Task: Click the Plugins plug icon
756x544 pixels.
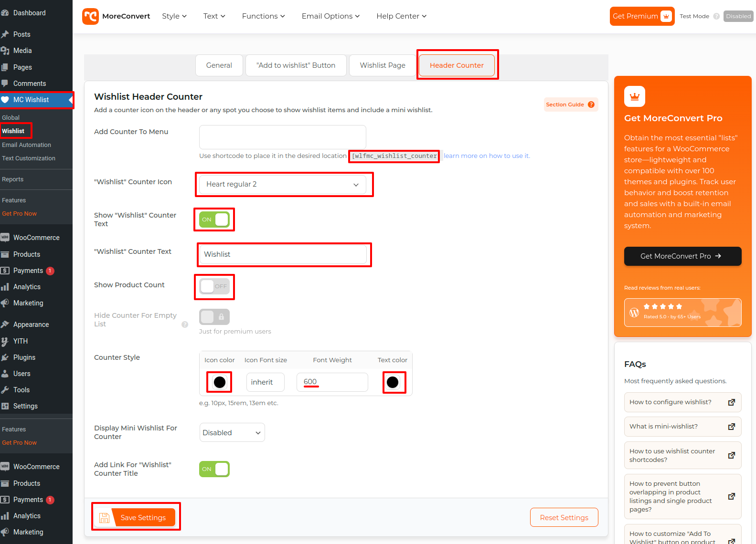Action: (5, 357)
